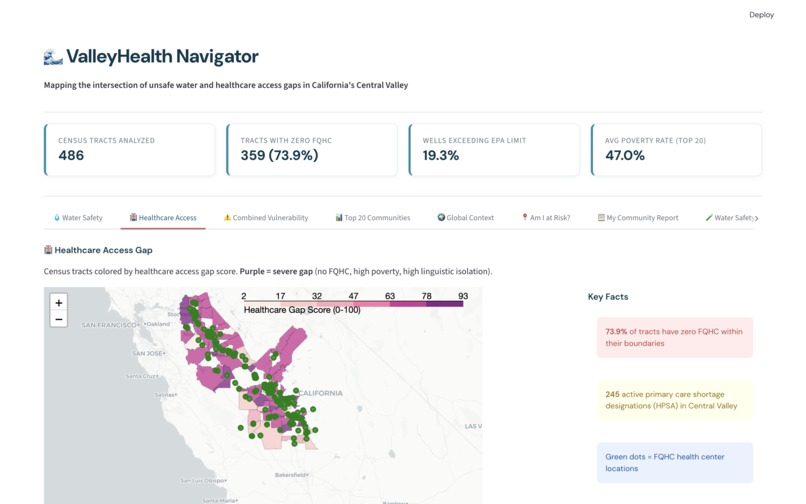Open the Water Safety tab
806x504 pixels.
click(78, 218)
